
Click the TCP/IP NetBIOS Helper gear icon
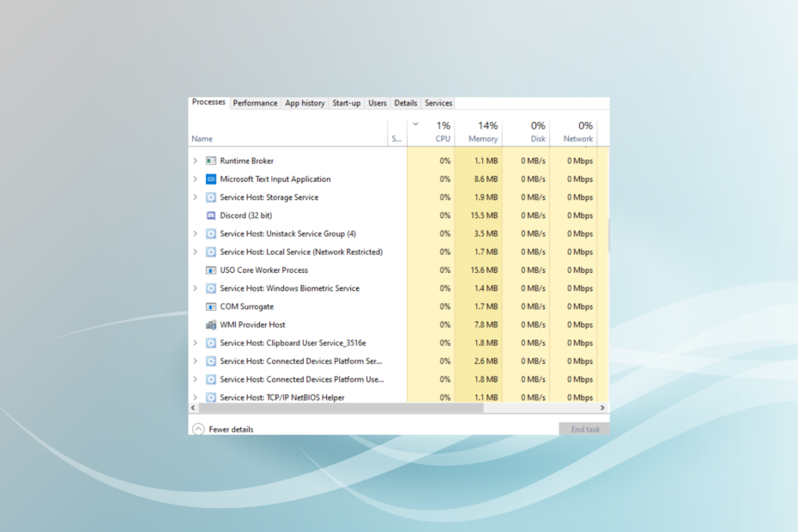pos(211,397)
